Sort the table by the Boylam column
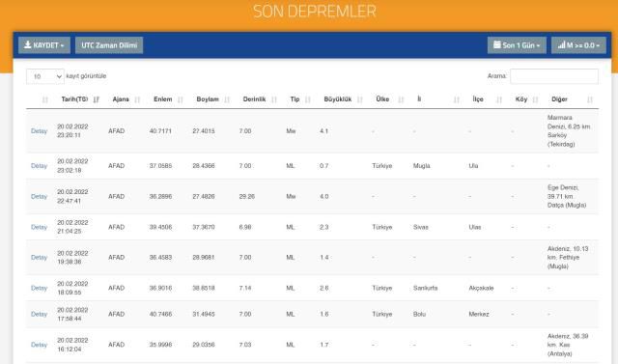Viewport: 618px width, 364px height. 212,99
